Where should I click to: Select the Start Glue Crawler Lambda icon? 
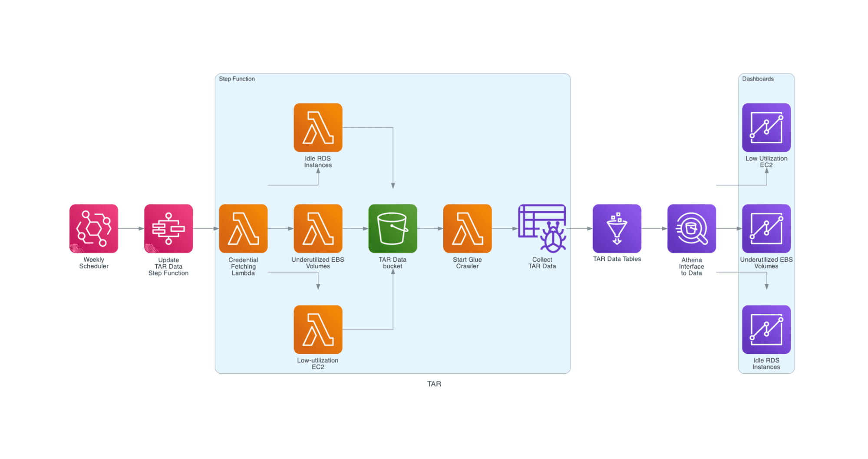coord(467,229)
